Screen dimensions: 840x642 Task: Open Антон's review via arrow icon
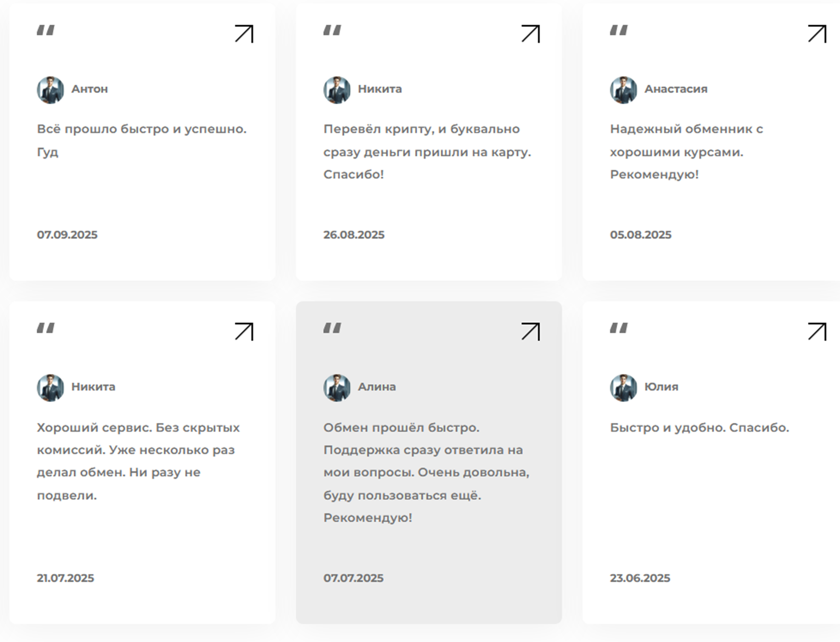pyautogui.click(x=244, y=34)
